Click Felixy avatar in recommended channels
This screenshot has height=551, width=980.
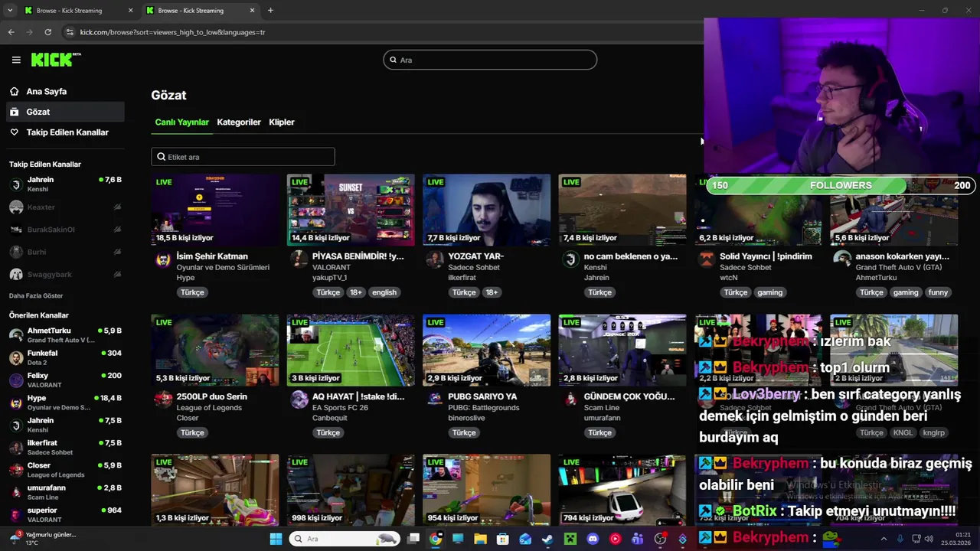[x=16, y=380]
